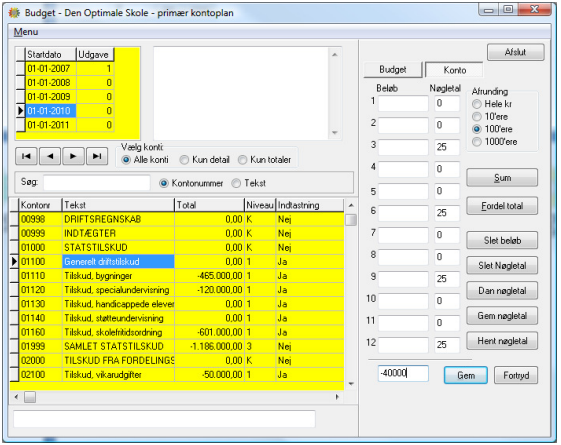561x445 pixels.
Task: Jump to first record with navigation arrow
Action: click(26, 156)
